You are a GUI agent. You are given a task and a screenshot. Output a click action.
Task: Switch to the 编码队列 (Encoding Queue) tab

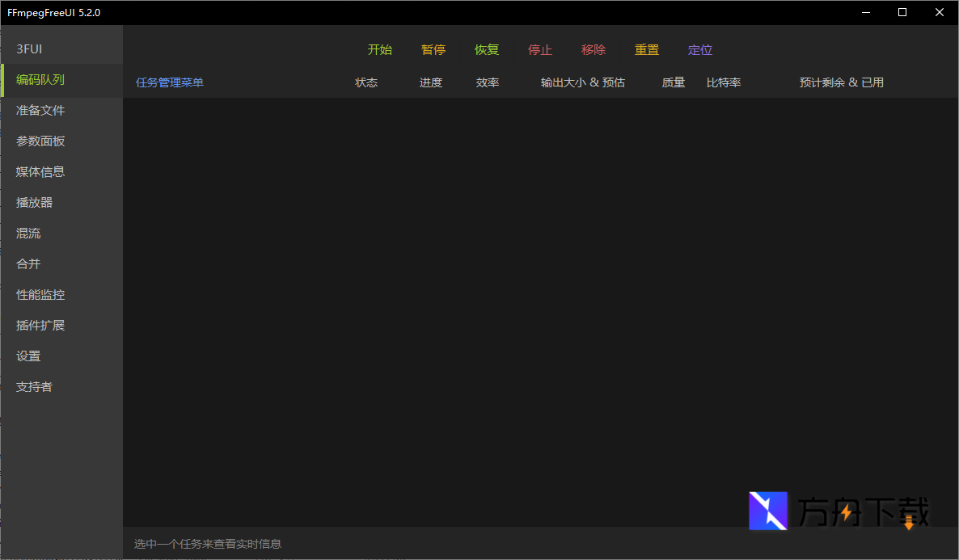[40, 80]
